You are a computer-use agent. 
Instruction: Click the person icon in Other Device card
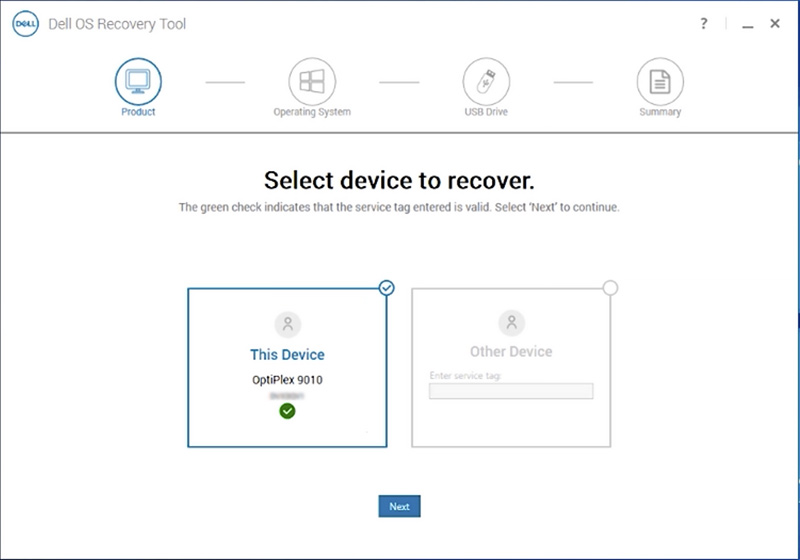[x=512, y=323]
